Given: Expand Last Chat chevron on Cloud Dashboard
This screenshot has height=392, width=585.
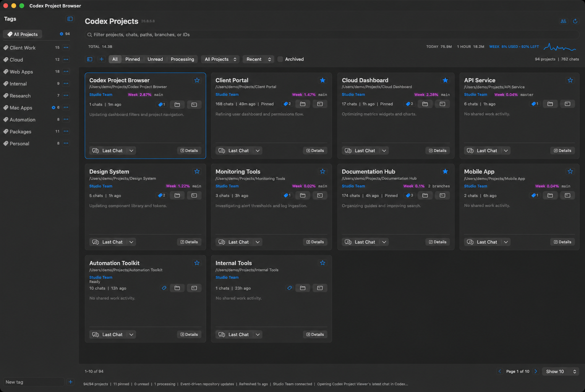Looking at the screenshot, I should [384, 151].
